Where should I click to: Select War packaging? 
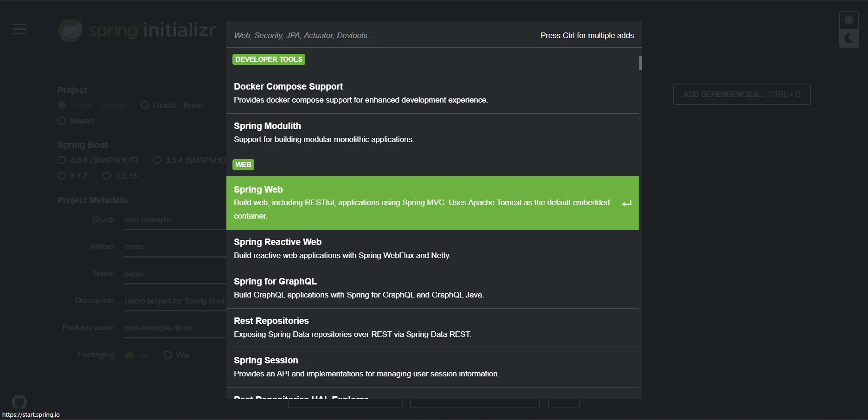[177, 355]
